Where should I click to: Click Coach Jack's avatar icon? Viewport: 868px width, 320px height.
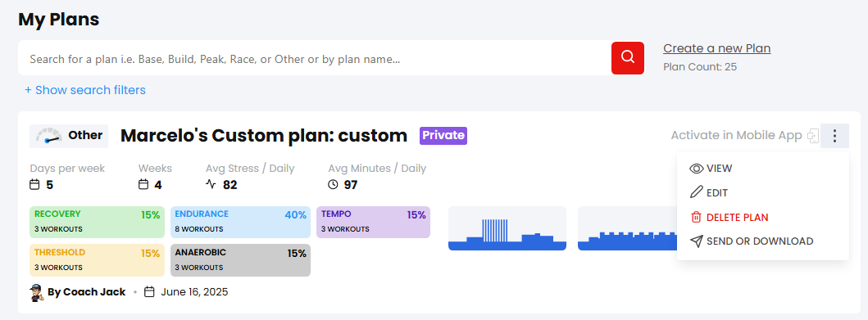coord(37,292)
